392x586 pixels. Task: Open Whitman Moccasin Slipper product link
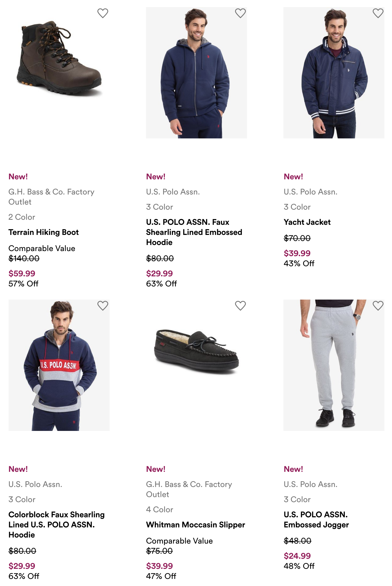click(195, 525)
